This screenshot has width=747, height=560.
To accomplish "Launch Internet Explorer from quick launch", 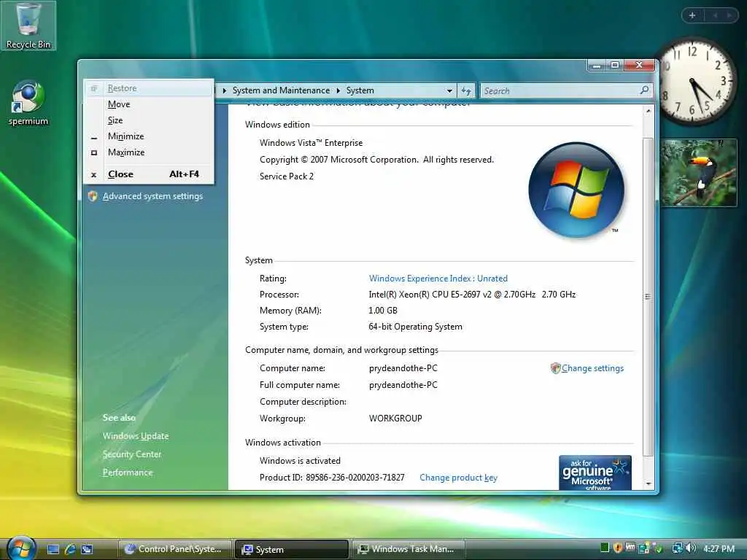I will coord(70,549).
